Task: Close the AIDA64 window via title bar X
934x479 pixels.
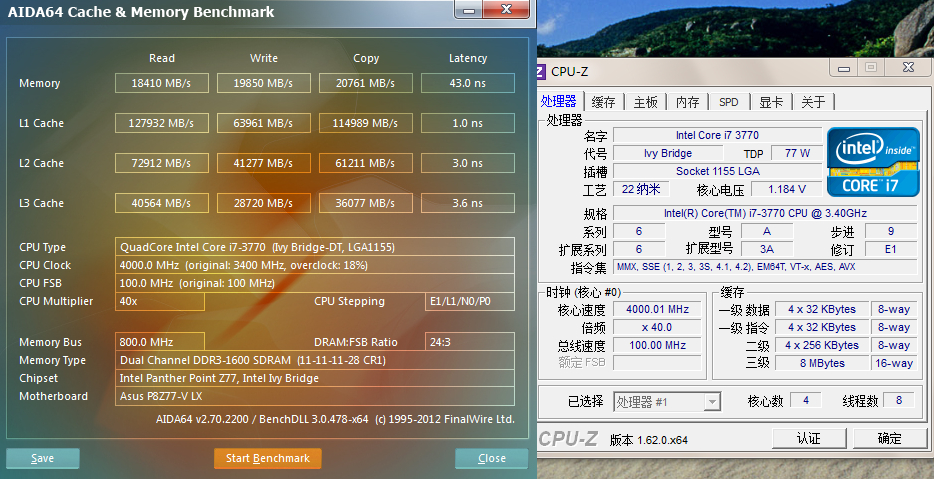Action: [x=506, y=10]
